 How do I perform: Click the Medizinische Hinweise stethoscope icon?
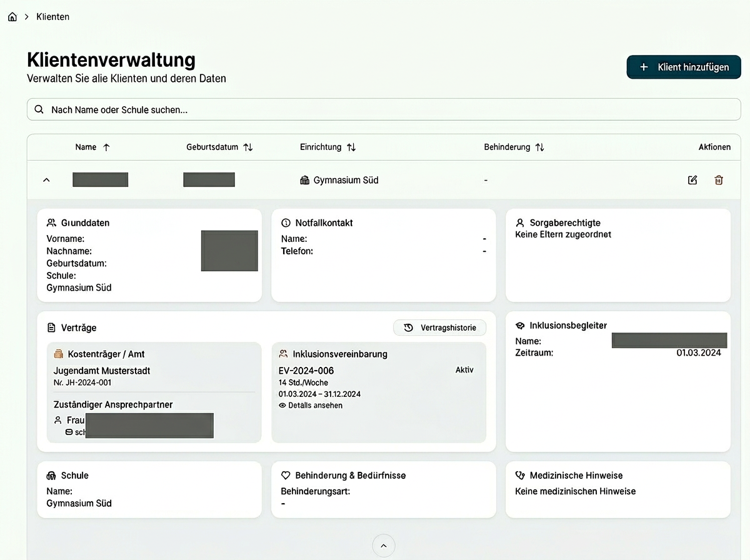[x=520, y=476]
